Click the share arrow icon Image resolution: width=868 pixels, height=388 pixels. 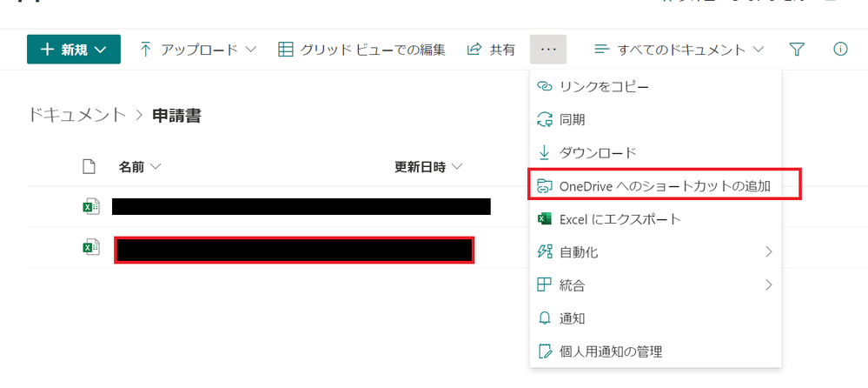[474, 50]
